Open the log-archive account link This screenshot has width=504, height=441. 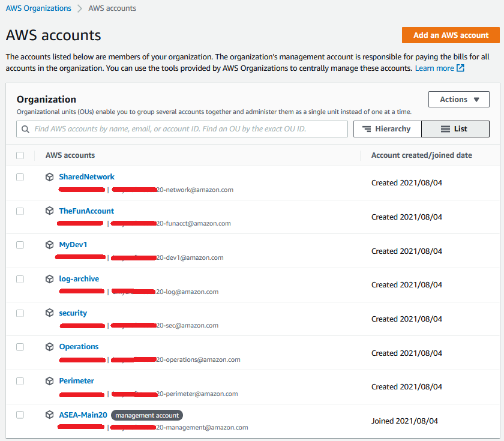[79, 278]
